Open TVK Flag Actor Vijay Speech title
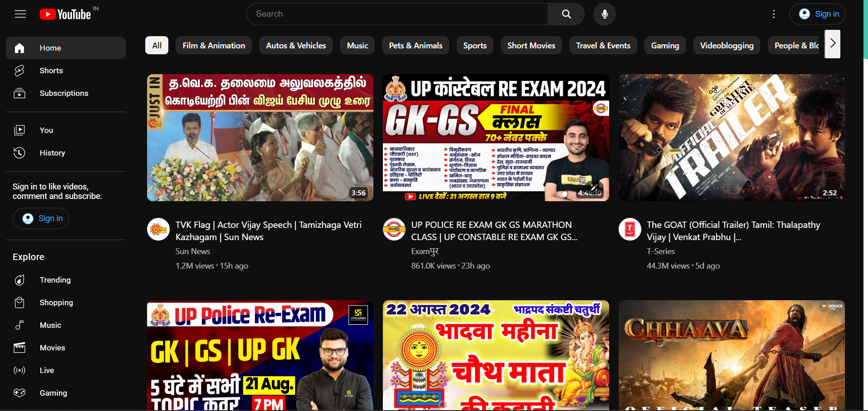The width and height of the screenshot is (868, 411). (x=268, y=231)
